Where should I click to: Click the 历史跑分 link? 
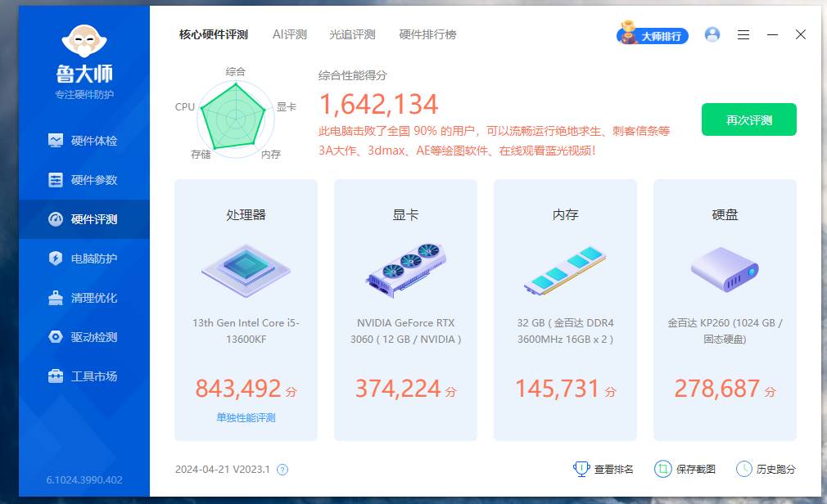tap(776, 469)
